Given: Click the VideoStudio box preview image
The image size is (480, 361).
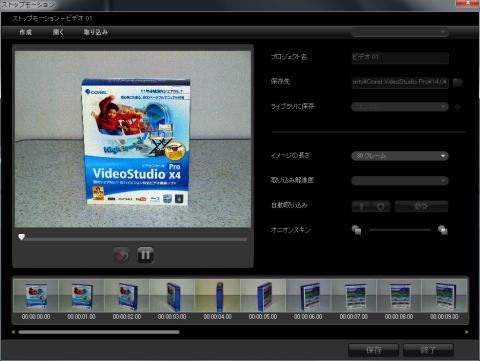Looking at the screenshot, I should (133, 139).
